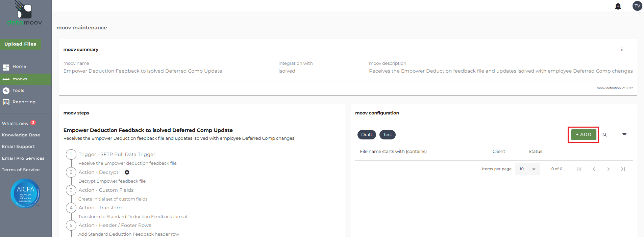Select Action - Decrypt step title
This screenshot has height=237, width=644.
(x=99, y=172)
